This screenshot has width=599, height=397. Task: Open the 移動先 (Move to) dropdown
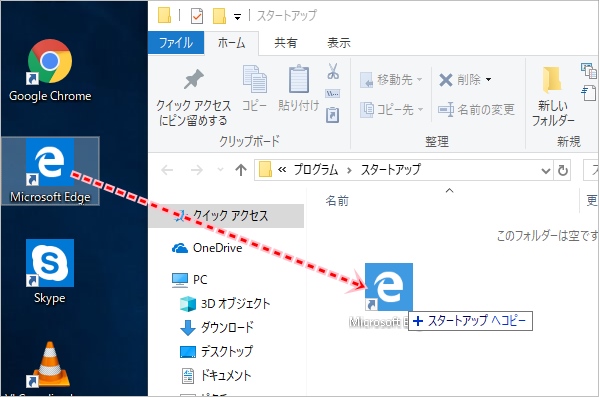391,79
